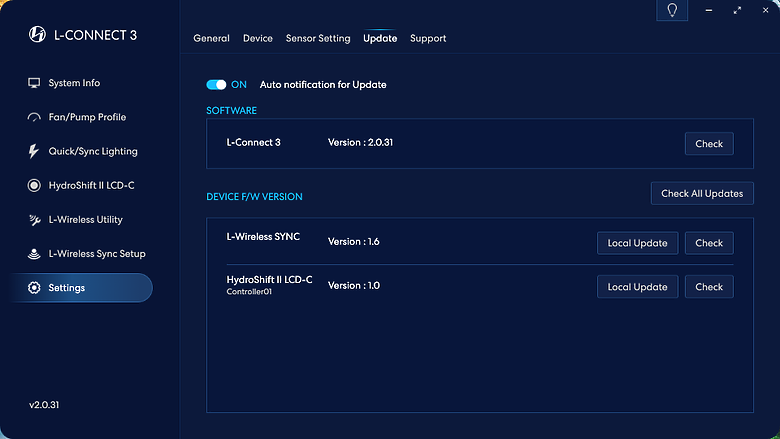Screen dimensions: 780x439
Task: Check L-Wireless SYNC firmware update
Action: pos(709,243)
